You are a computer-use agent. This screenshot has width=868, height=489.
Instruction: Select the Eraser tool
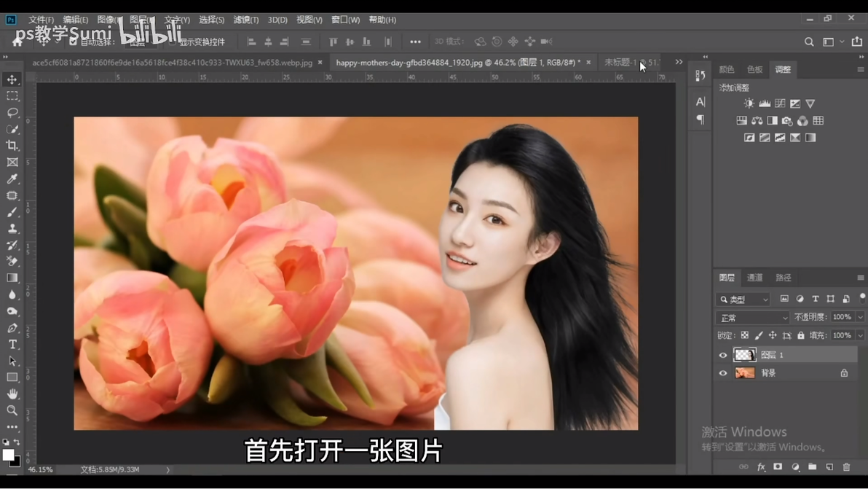[x=12, y=262]
